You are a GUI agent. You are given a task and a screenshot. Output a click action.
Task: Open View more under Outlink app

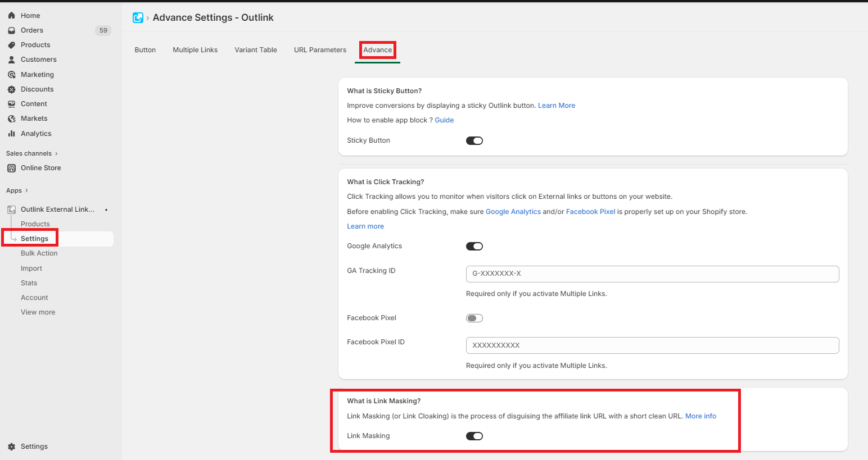(38, 312)
